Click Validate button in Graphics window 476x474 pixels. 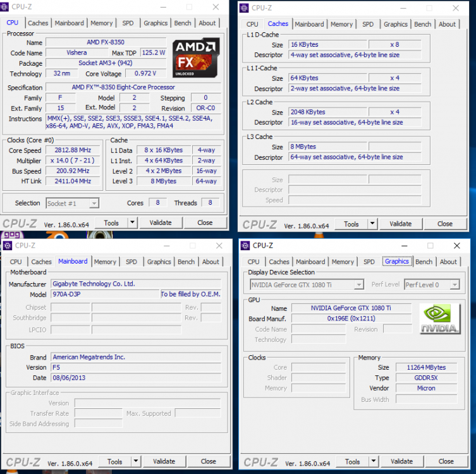(401, 461)
